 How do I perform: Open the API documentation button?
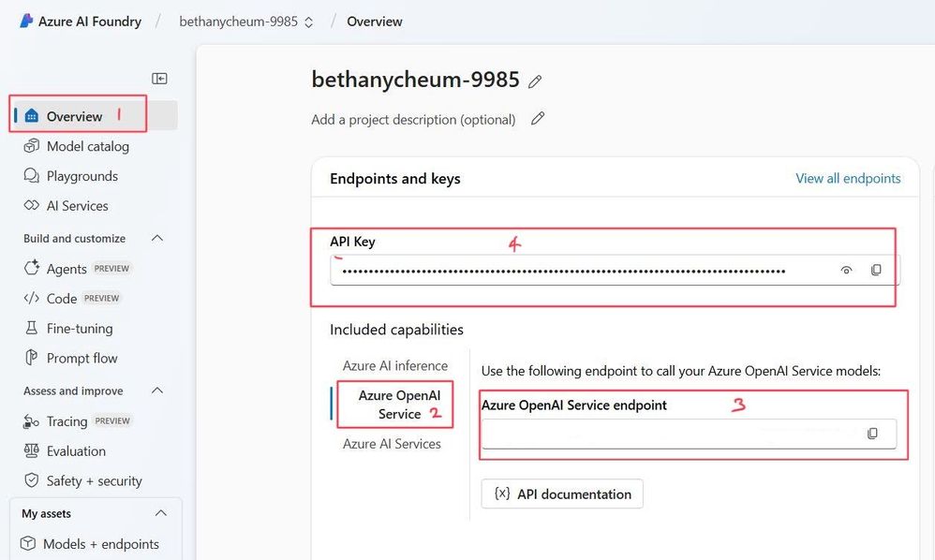tap(562, 494)
